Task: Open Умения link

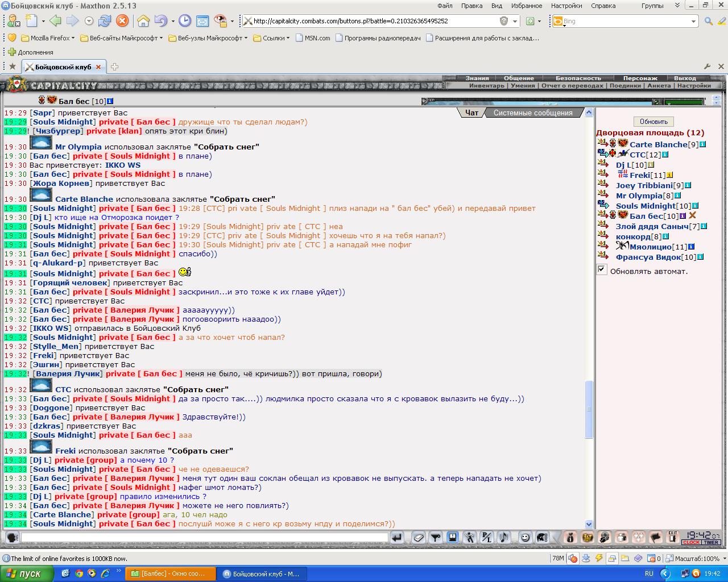Action: click(522, 86)
